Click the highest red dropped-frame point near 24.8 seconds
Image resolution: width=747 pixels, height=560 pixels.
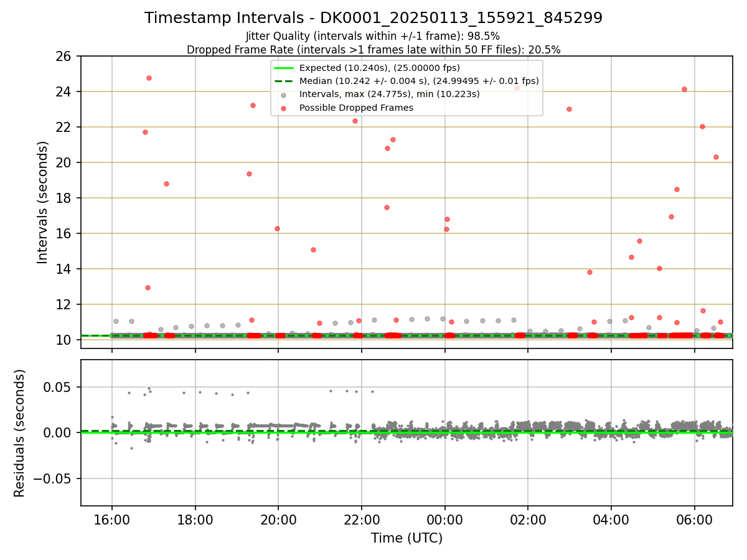pyautogui.click(x=149, y=78)
